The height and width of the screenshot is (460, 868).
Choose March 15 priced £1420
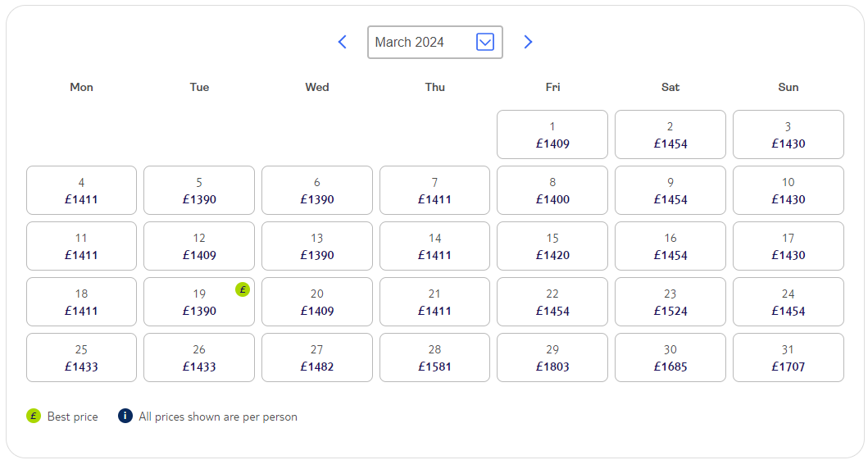coord(552,246)
